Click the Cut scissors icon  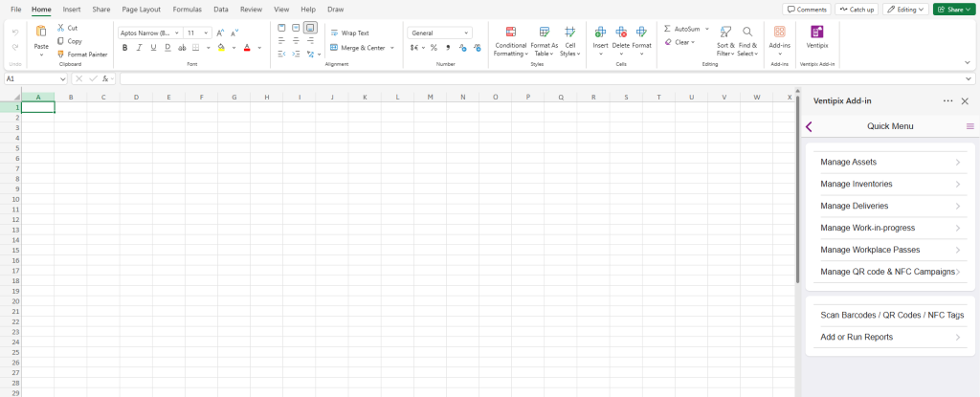click(x=59, y=28)
